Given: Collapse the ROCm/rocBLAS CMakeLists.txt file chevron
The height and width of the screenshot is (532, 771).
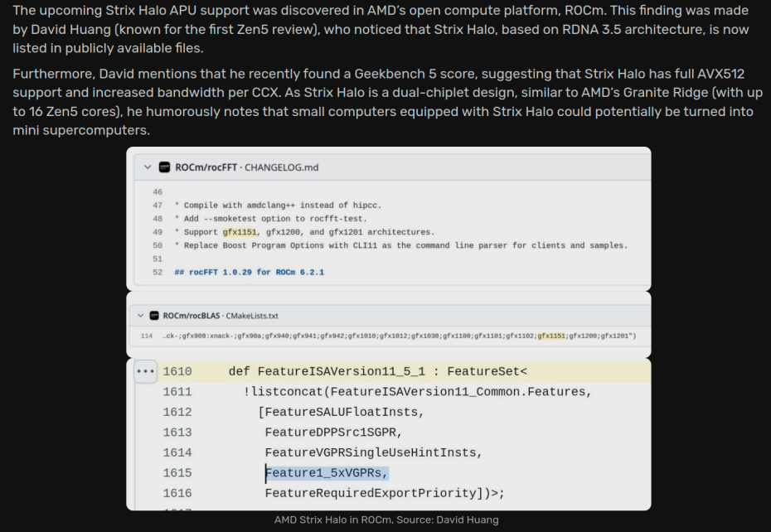Looking at the screenshot, I should 141,316.
